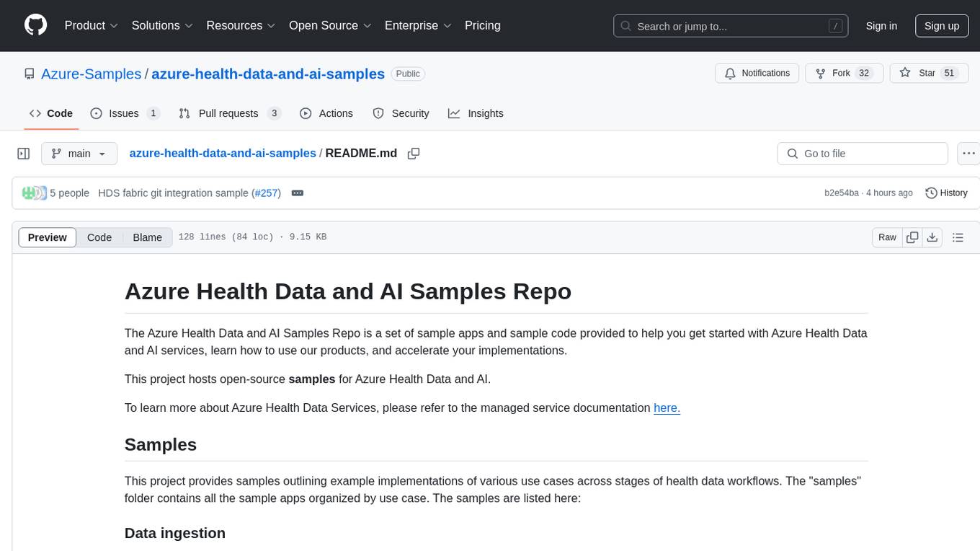Show the 5 people contributors list

(x=69, y=193)
